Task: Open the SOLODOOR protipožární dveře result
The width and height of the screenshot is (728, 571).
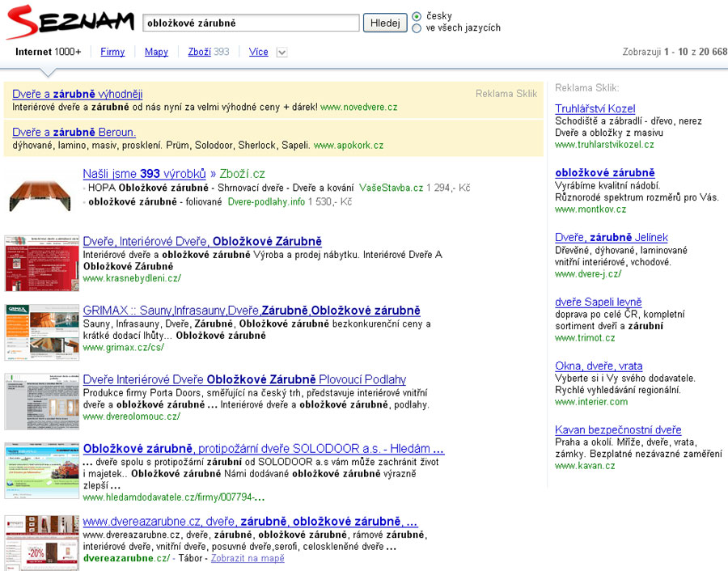Action: click(264, 449)
